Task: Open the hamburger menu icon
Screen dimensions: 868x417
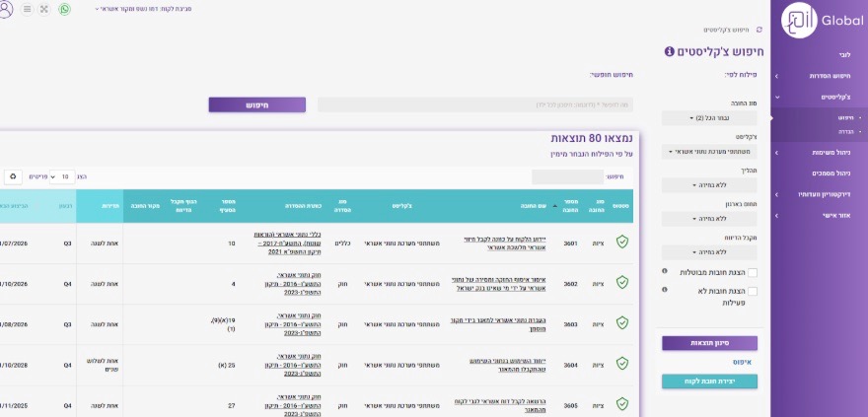Action: tap(27, 9)
